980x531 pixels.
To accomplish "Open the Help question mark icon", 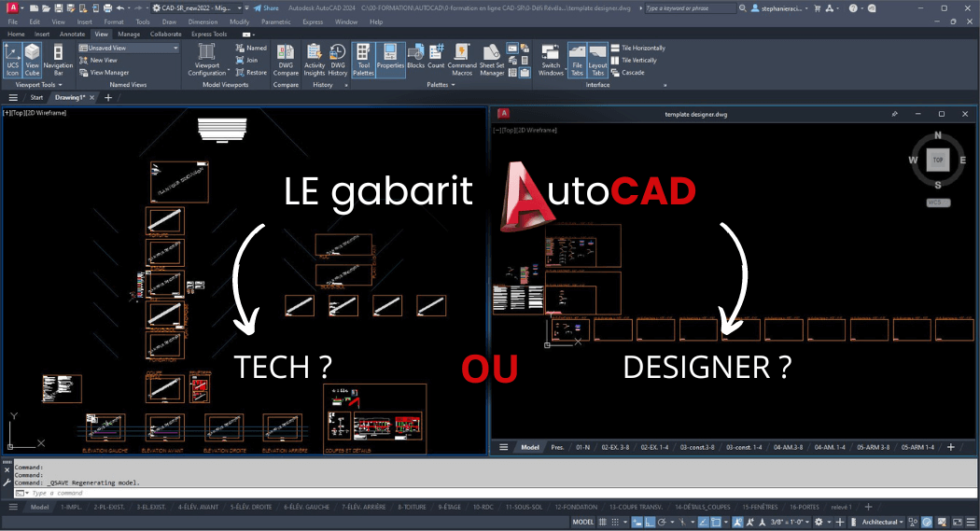I will point(853,8).
